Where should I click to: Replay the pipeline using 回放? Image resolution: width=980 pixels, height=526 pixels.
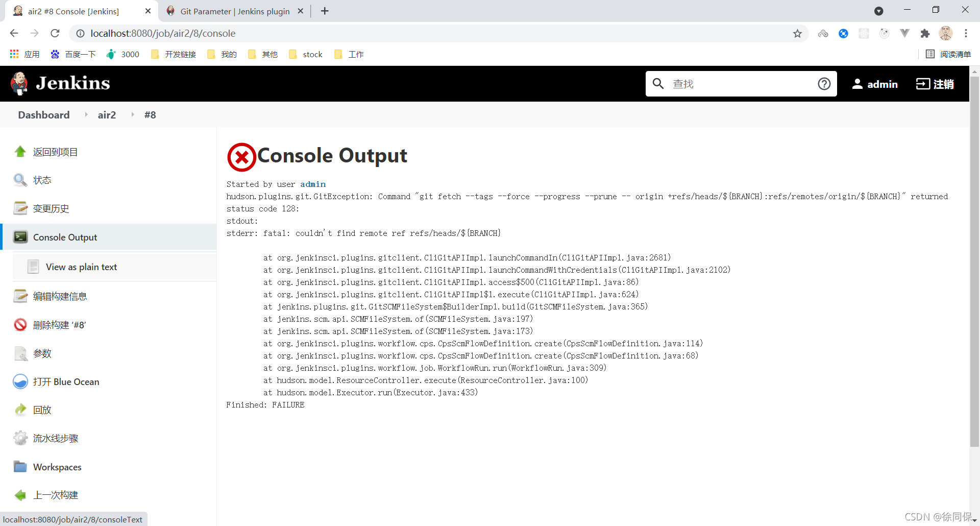point(42,410)
